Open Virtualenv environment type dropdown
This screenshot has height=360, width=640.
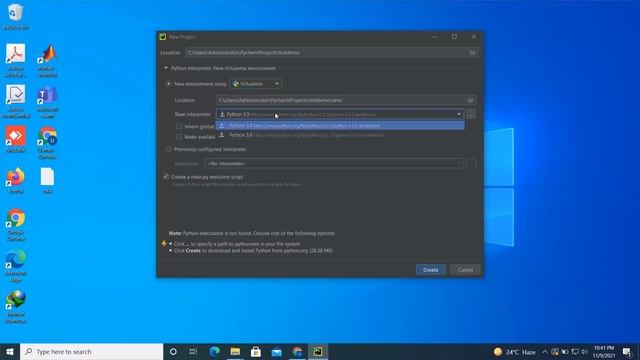point(256,84)
